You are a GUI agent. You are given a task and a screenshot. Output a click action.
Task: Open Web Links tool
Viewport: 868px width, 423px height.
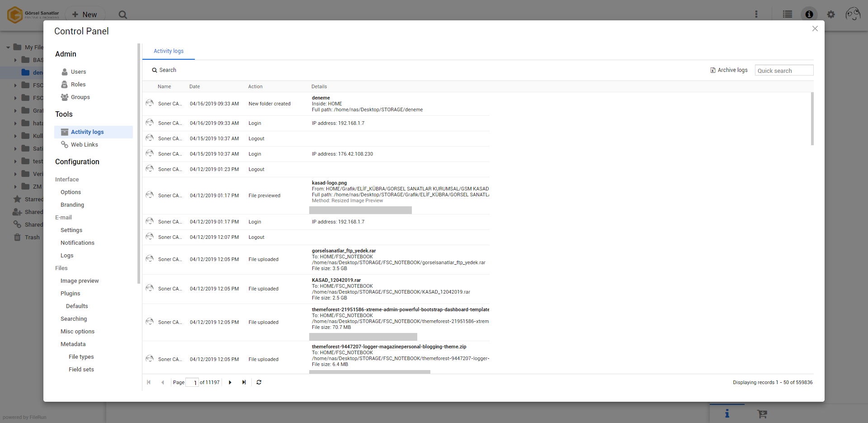[x=84, y=145]
